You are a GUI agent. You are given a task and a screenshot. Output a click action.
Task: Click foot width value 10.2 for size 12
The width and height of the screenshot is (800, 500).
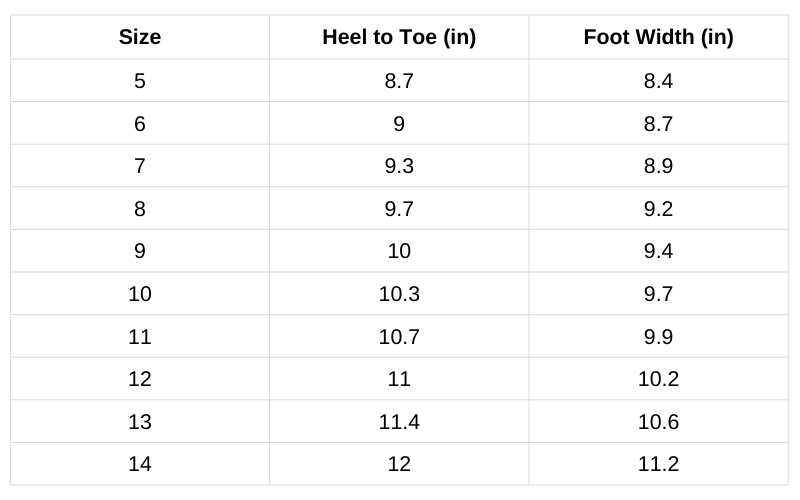point(658,379)
